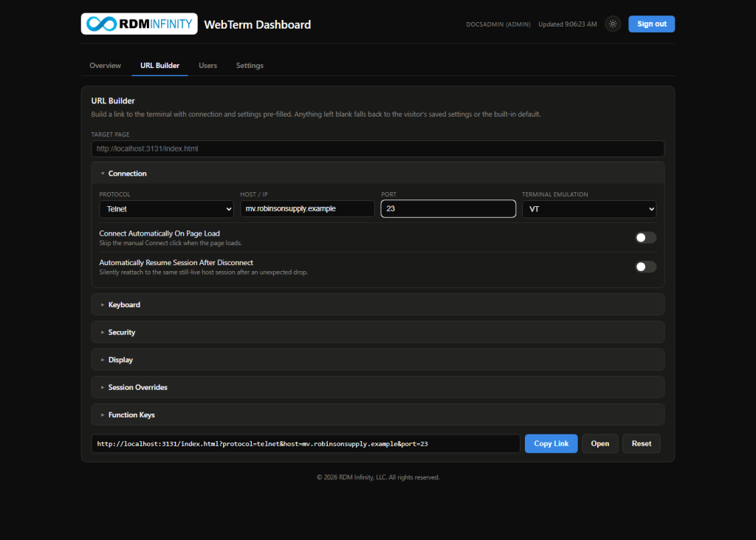Click the Updated 9:06:23 AM timestamp

pyautogui.click(x=568, y=24)
